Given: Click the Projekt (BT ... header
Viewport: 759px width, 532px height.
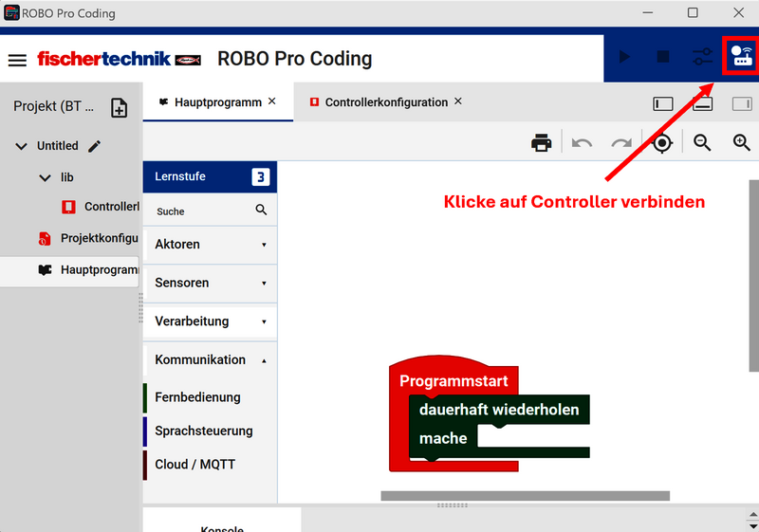Looking at the screenshot, I should tap(53, 106).
